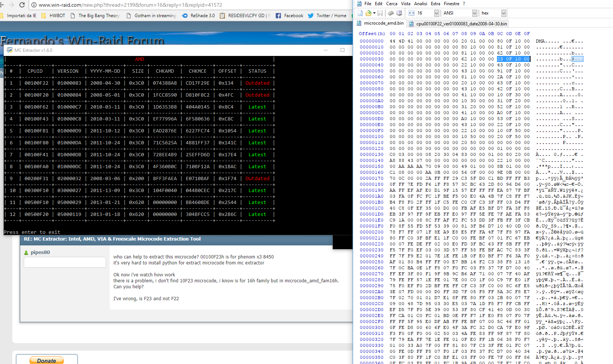Click the Open file folder icon in hex editor
The height and width of the screenshot is (364, 613).
click(369, 13)
